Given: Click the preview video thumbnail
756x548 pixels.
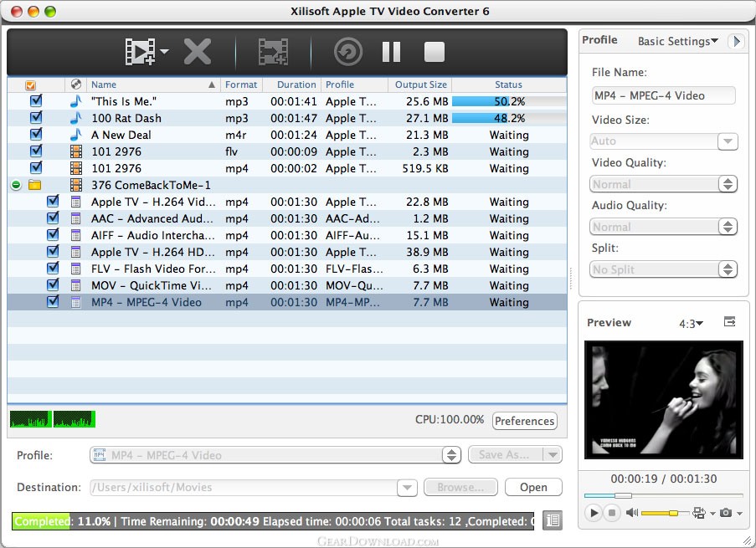Looking at the screenshot, I should tap(663, 400).
